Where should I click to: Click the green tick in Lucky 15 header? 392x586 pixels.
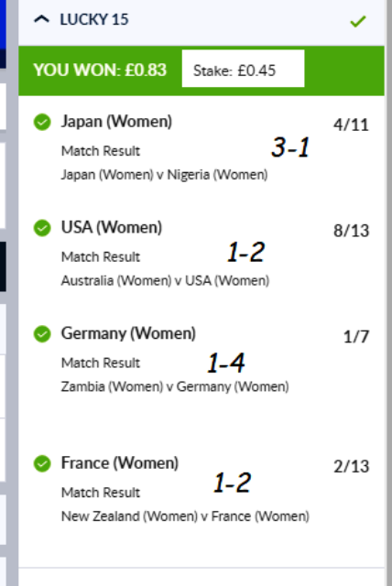click(357, 21)
